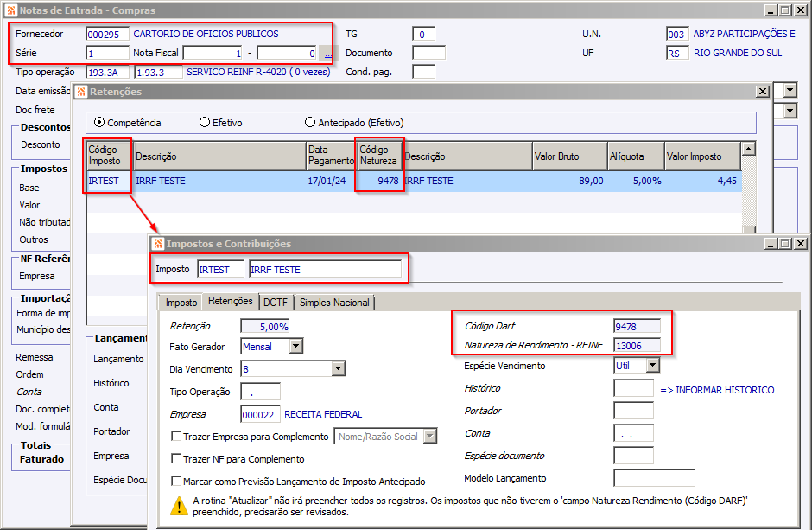Open Nome/Razão Social dropdown
This screenshot has height=530, width=812.
tap(430, 437)
